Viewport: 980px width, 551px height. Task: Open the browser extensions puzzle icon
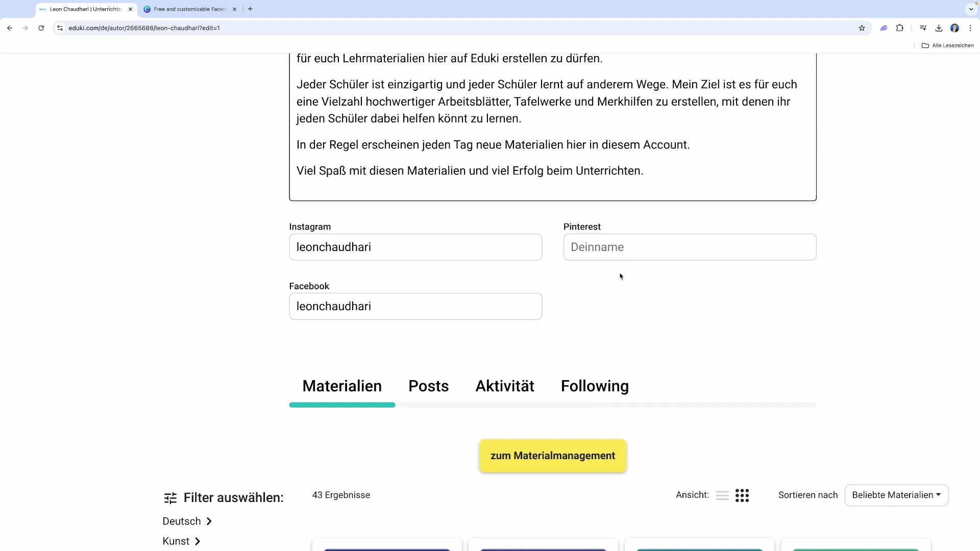point(900,28)
